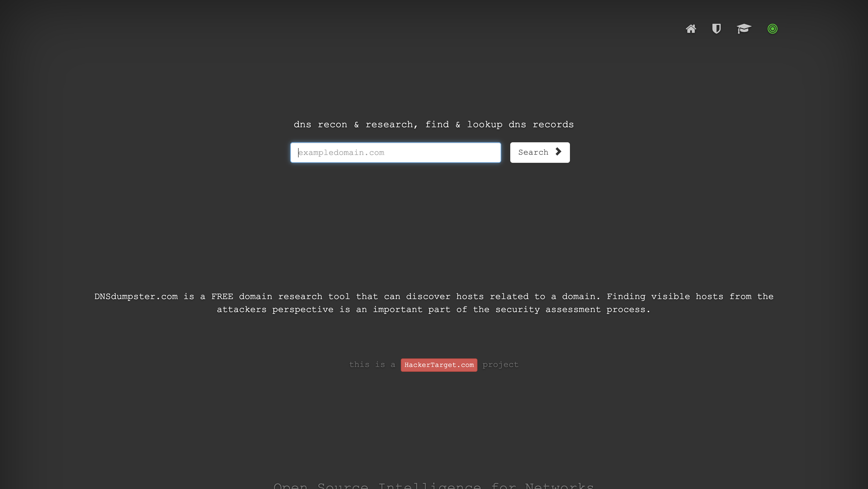Click the Search arrow button

539,152
